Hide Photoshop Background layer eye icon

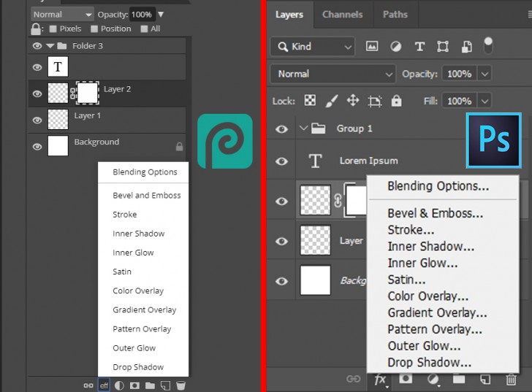(281, 281)
